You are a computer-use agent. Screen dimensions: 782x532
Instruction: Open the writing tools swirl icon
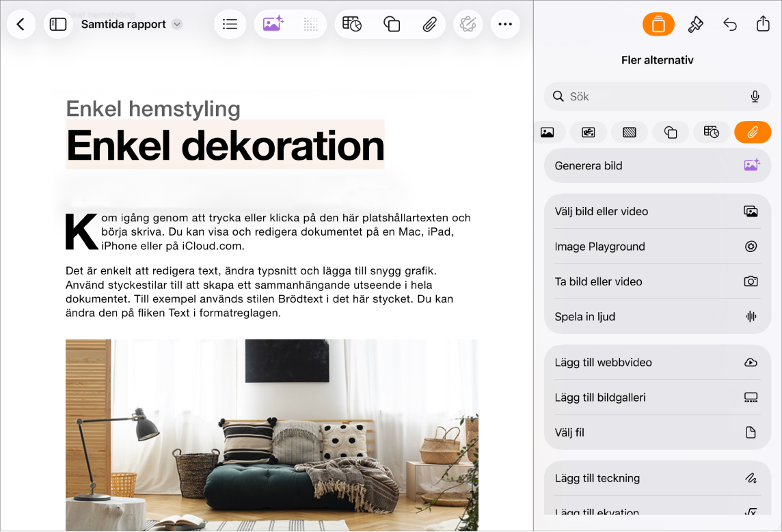pos(468,24)
